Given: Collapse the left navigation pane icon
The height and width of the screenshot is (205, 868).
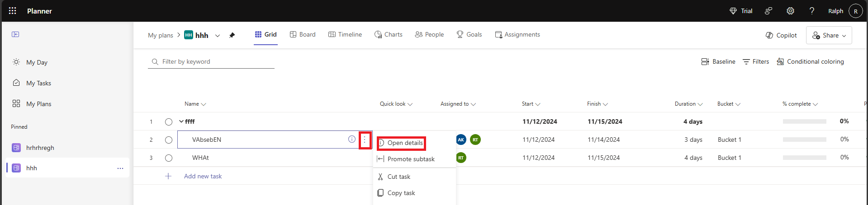Looking at the screenshot, I should [15, 34].
